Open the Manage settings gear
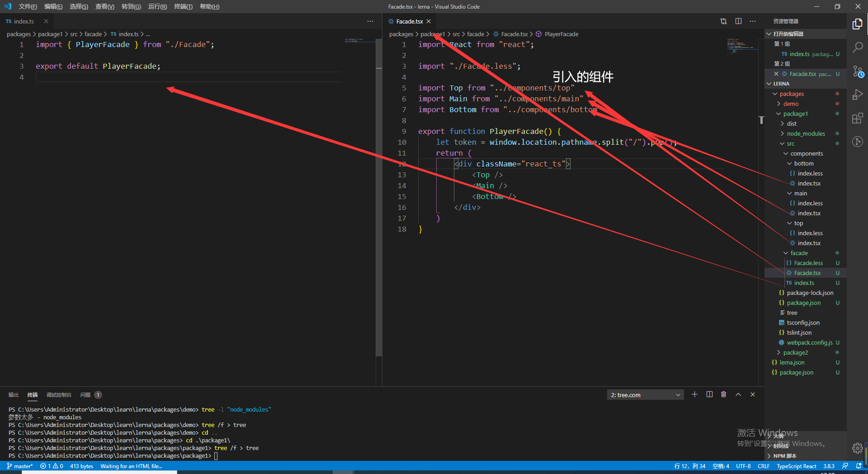The width and height of the screenshot is (868, 474). [x=857, y=448]
